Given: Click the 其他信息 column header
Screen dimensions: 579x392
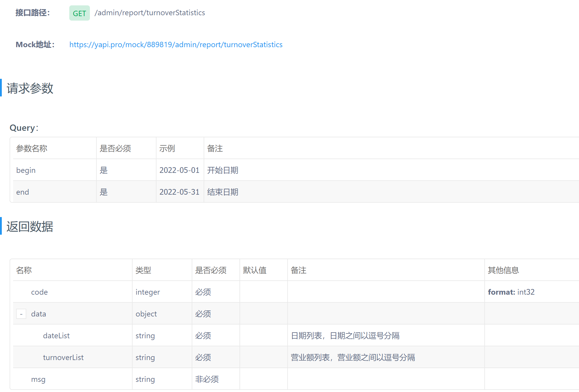Looking at the screenshot, I should pyautogui.click(x=503, y=270).
